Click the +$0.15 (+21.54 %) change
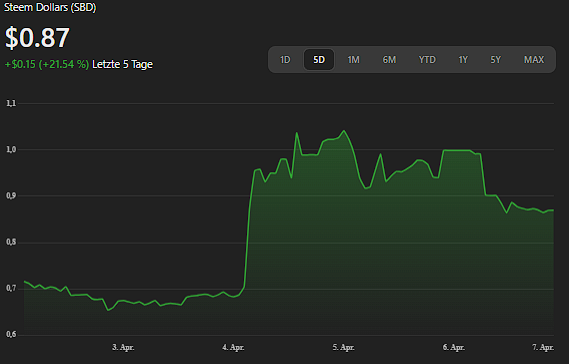Viewport: 569px width, 364px height. tap(46, 64)
